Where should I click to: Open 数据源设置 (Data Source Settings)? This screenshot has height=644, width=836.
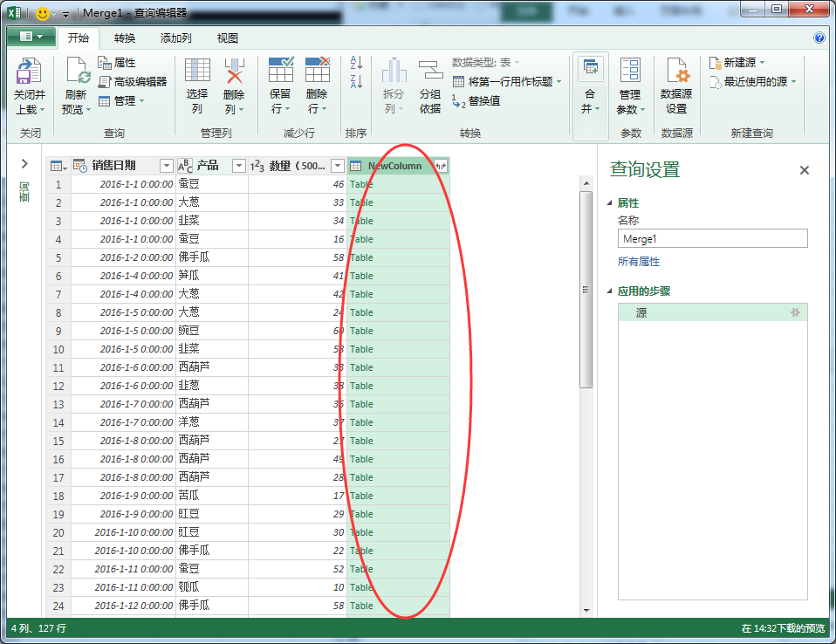point(676,86)
